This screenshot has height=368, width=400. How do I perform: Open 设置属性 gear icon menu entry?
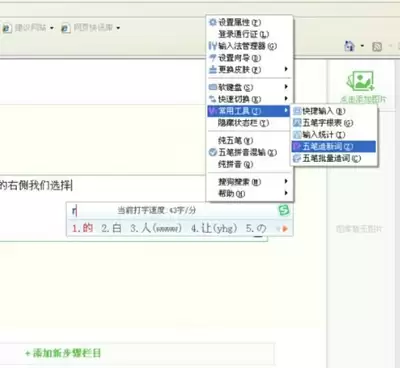click(x=235, y=22)
